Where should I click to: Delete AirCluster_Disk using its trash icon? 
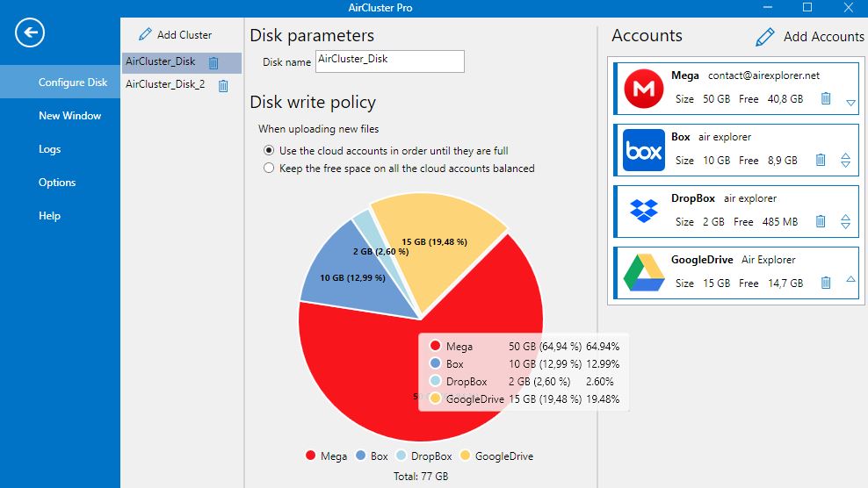click(x=213, y=62)
